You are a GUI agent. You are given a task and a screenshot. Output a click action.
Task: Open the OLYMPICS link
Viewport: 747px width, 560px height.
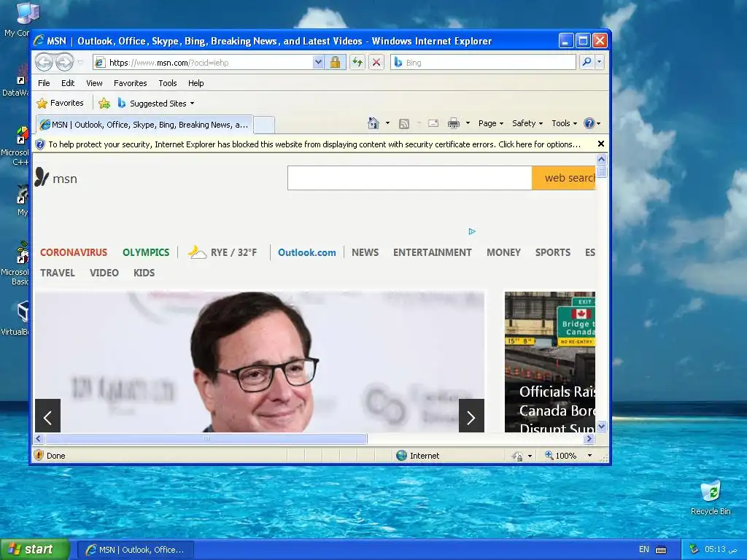pyautogui.click(x=146, y=252)
